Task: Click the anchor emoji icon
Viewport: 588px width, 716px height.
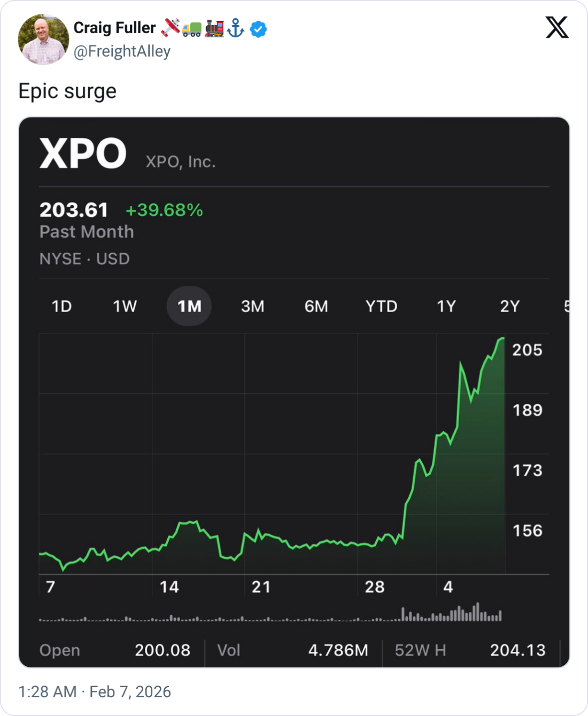Action: (x=235, y=28)
